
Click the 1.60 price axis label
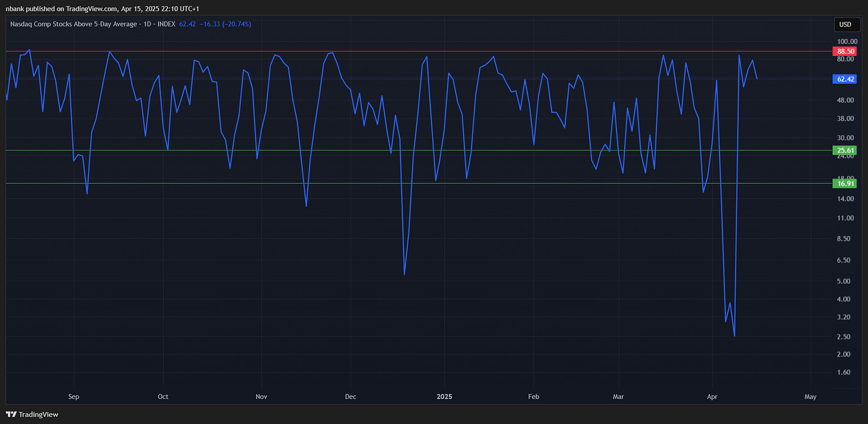click(x=845, y=373)
